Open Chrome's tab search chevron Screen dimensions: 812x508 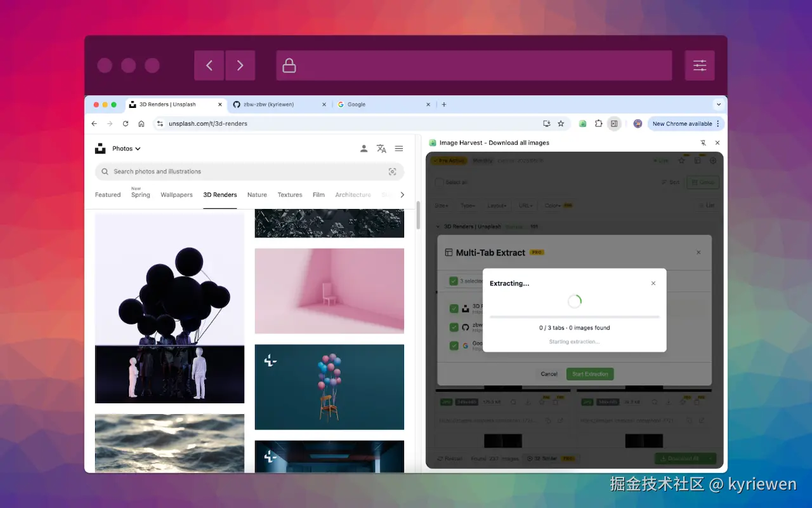coord(719,104)
